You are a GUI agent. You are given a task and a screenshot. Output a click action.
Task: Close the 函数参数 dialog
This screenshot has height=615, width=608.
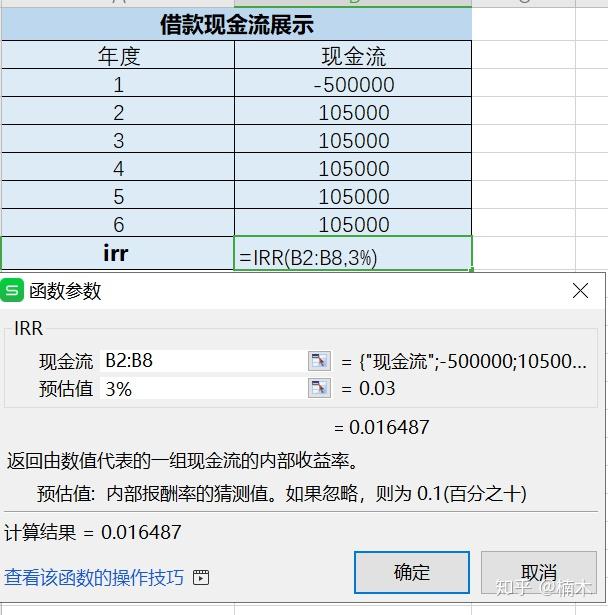(x=580, y=291)
